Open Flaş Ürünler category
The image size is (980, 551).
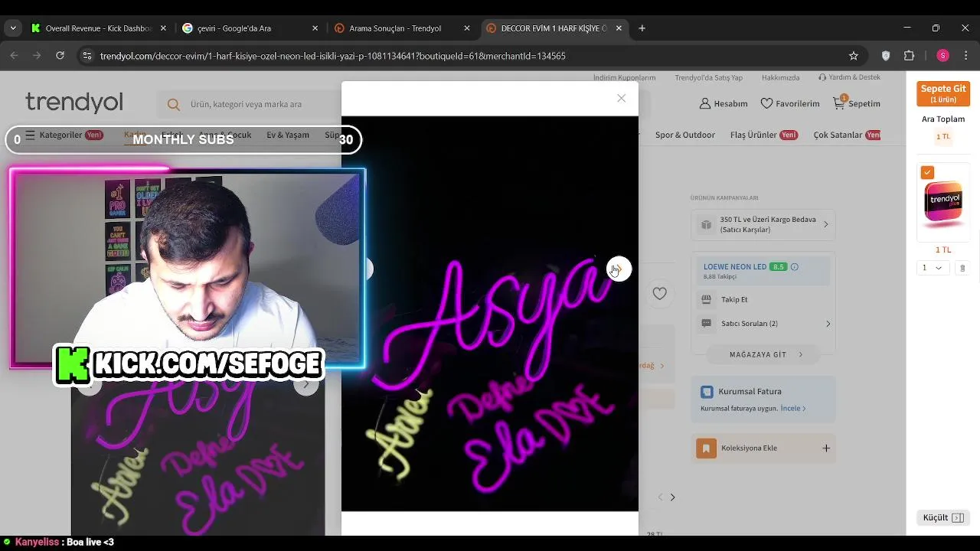coord(764,135)
